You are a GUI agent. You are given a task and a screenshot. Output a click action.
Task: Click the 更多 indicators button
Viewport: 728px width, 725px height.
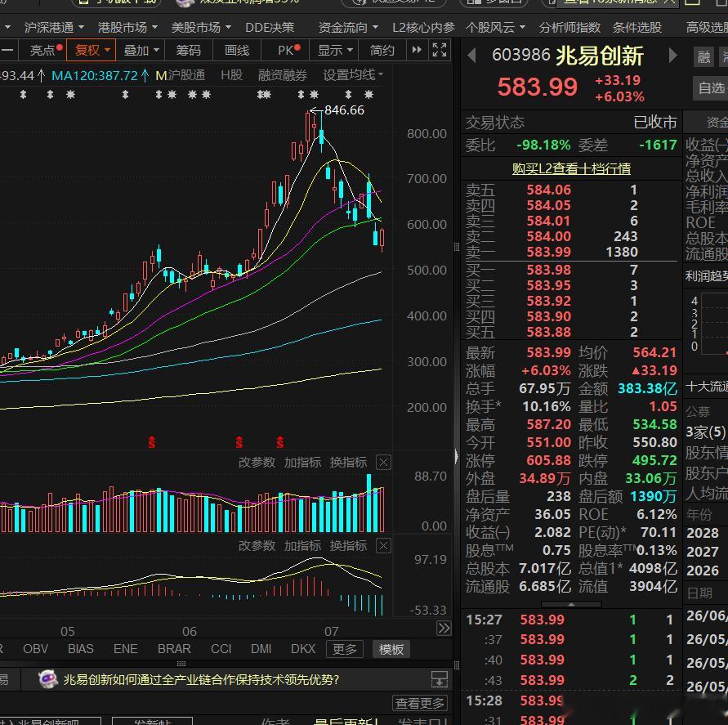coord(345,649)
